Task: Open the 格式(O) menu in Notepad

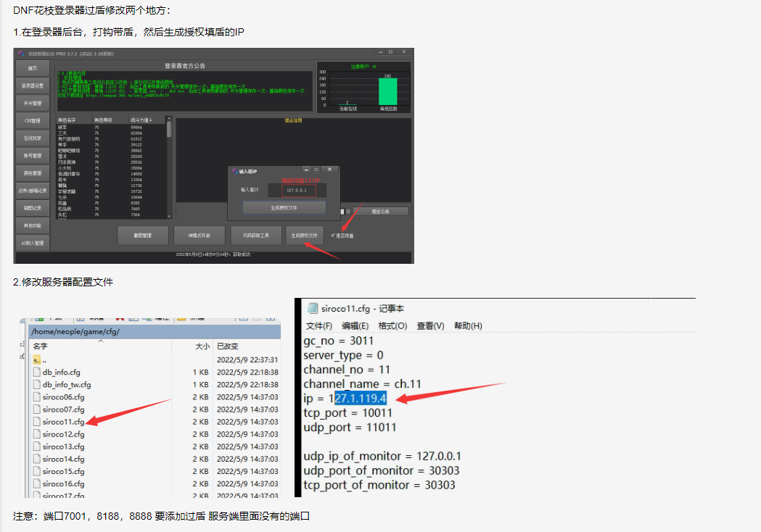Action: 392,326
